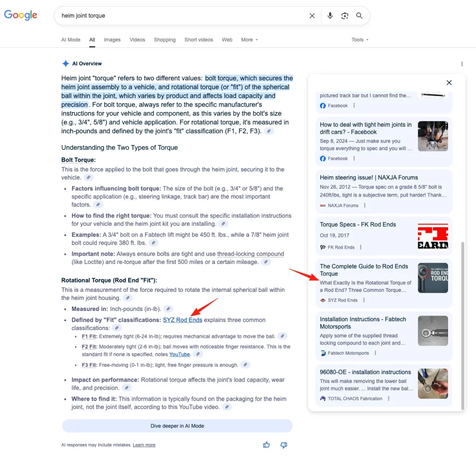Open '96080-OE - installation instructions' result
Screen dimensions: 476x456
(x=365, y=372)
